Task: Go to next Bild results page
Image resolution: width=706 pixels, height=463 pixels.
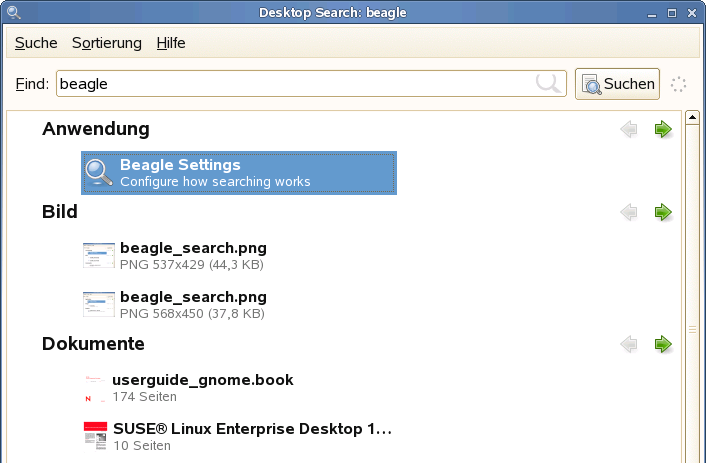Action: 663,212
